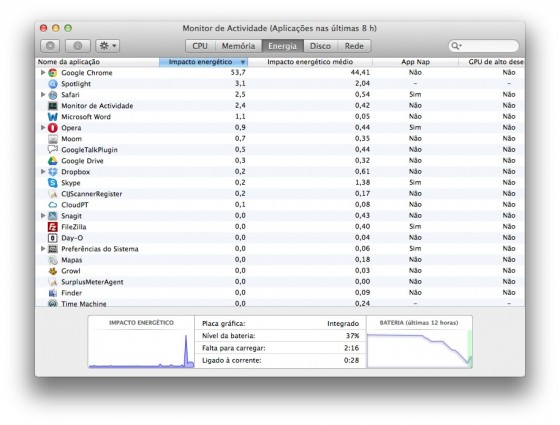Sort by App Nap column header
560x425 pixels.
tap(415, 62)
